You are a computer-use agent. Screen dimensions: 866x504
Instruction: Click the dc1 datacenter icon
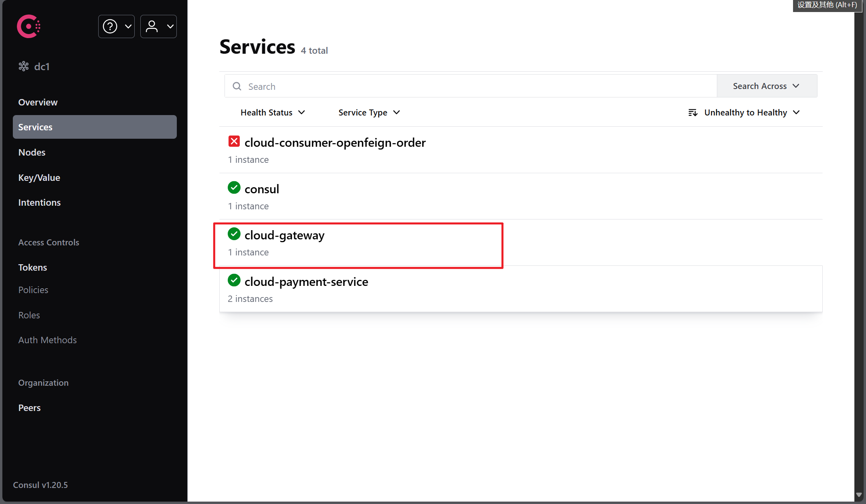(24, 66)
